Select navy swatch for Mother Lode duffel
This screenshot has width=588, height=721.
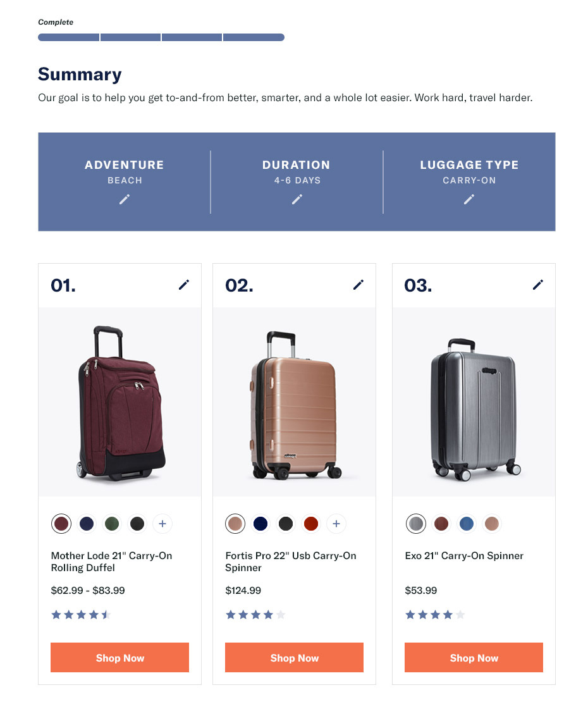click(87, 524)
